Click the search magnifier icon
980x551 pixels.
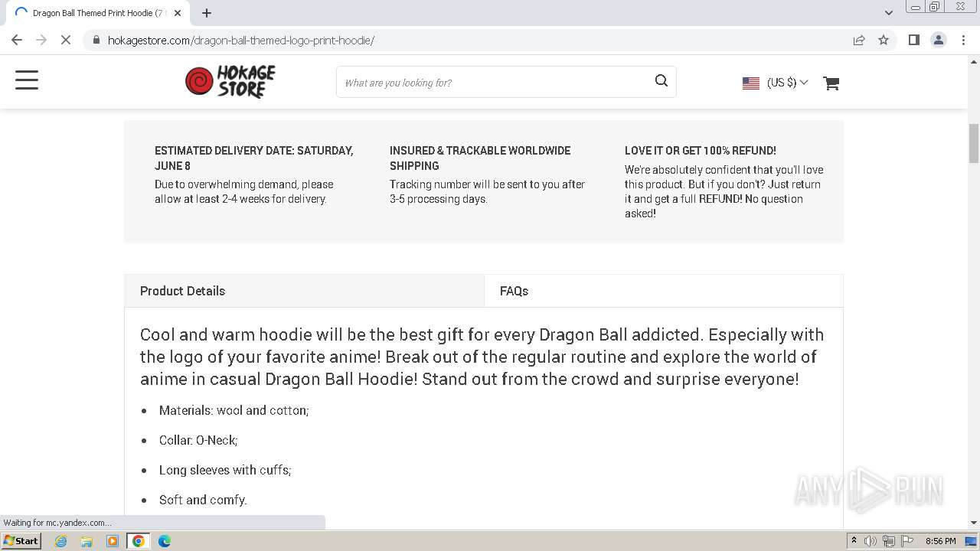coord(661,81)
